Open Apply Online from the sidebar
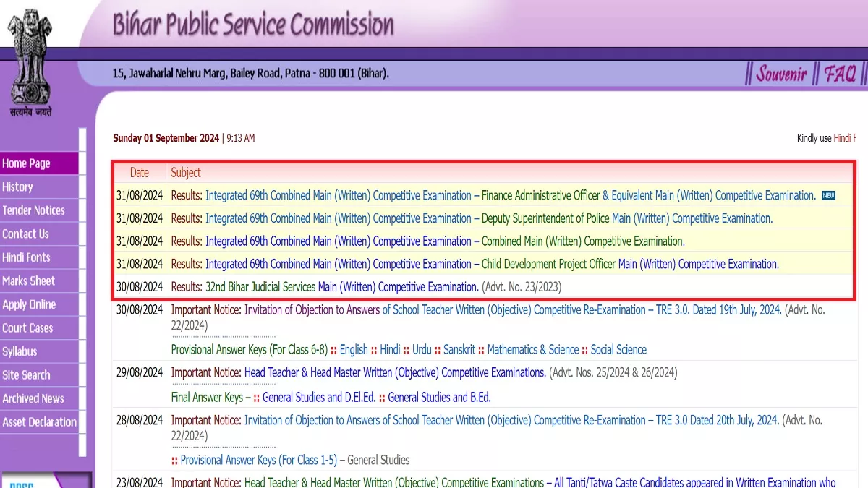This screenshot has width=868, height=488. click(39, 304)
